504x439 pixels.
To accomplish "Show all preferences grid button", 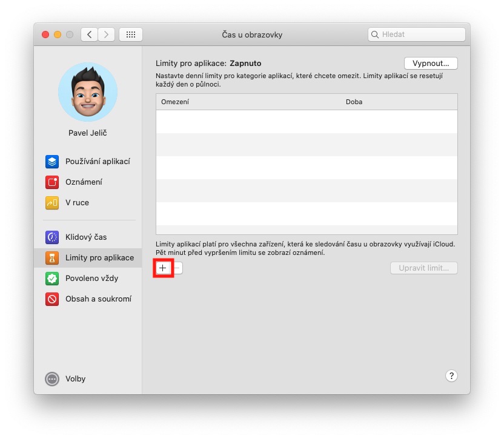I will [131, 35].
